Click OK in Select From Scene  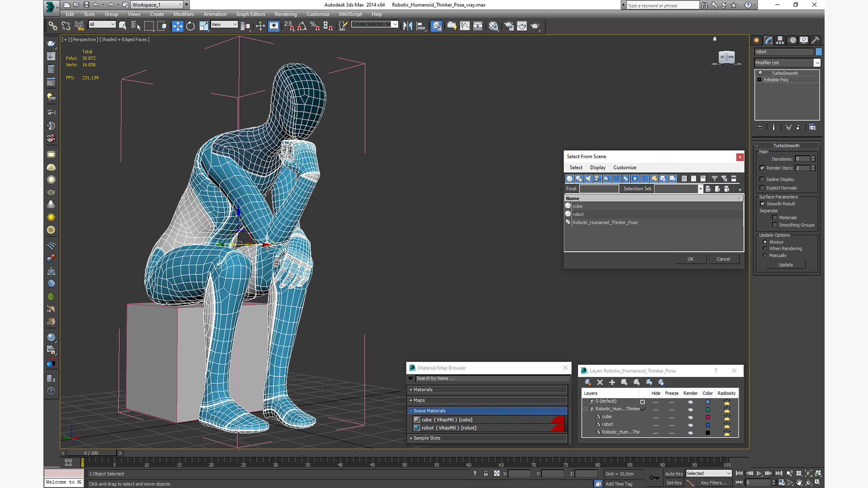[x=690, y=259]
